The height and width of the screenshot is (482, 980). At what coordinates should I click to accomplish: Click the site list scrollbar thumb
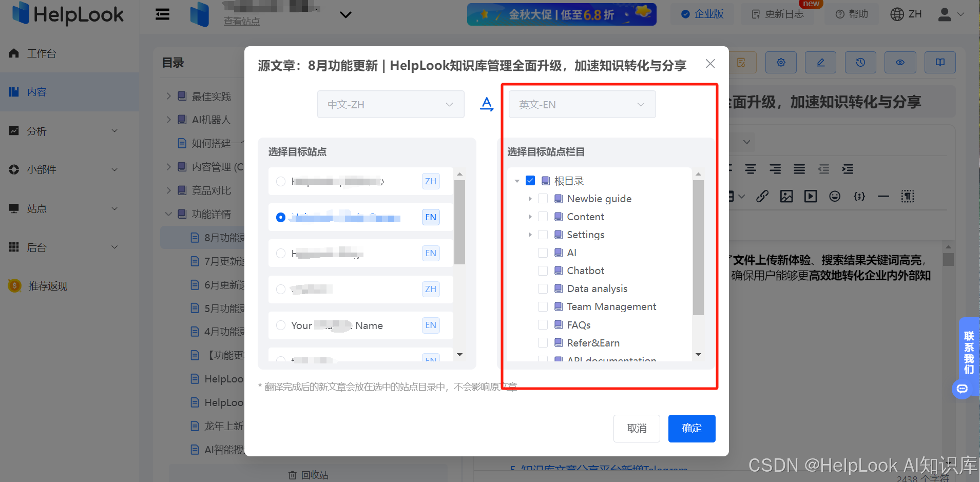point(459,222)
